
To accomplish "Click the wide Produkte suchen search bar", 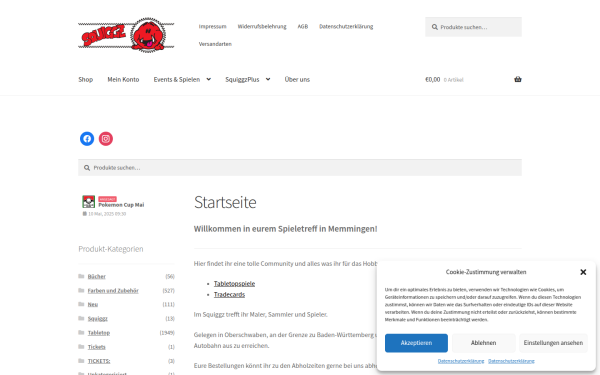I will 300,168.
